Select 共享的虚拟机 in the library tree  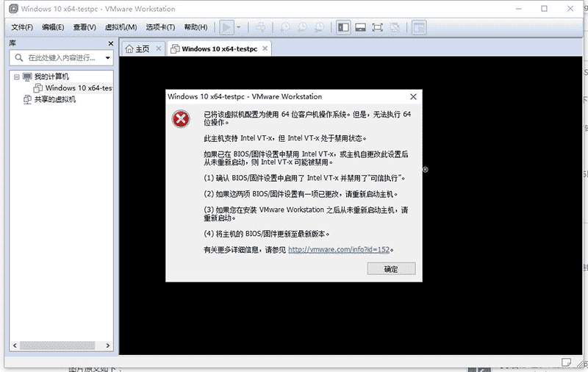(x=55, y=99)
